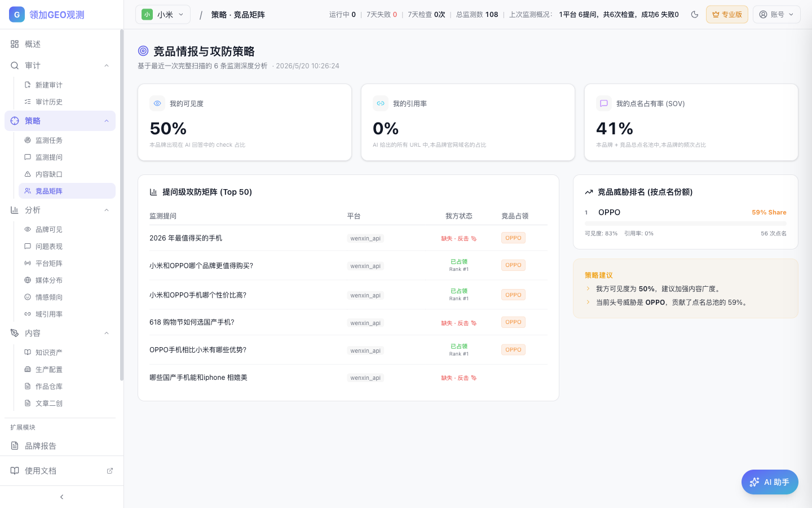Screen dimensions: 812x508
Task: Click the eye icon in 我的可见度 card
Action: pyautogui.click(x=157, y=103)
